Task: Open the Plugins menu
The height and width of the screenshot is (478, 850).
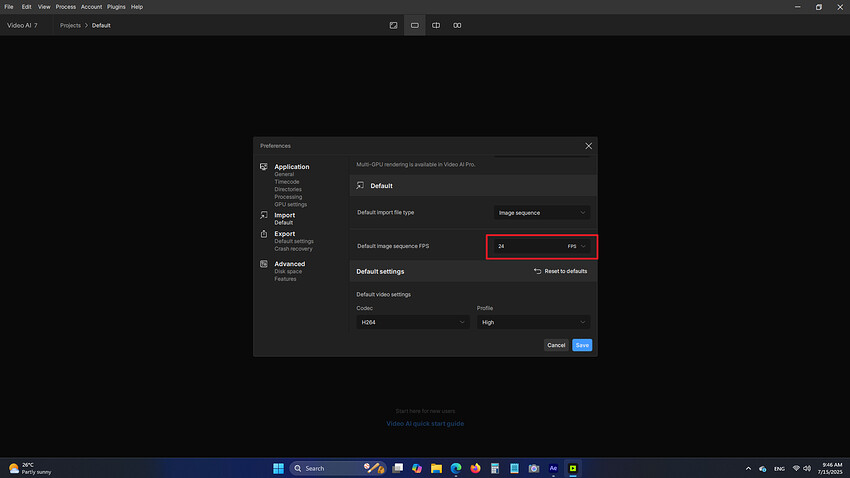Action: [118, 7]
